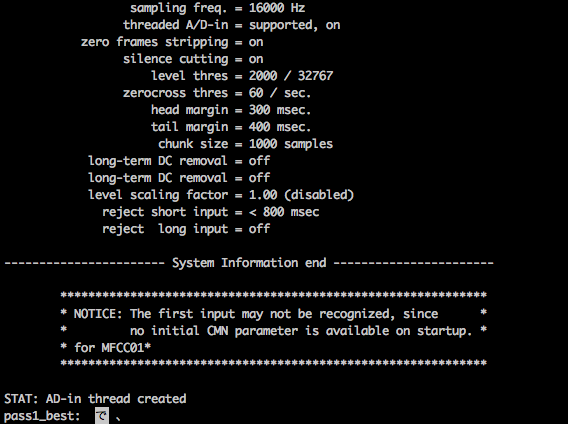Click the 'System Information end' divider text
568x424 pixels.
(249, 263)
